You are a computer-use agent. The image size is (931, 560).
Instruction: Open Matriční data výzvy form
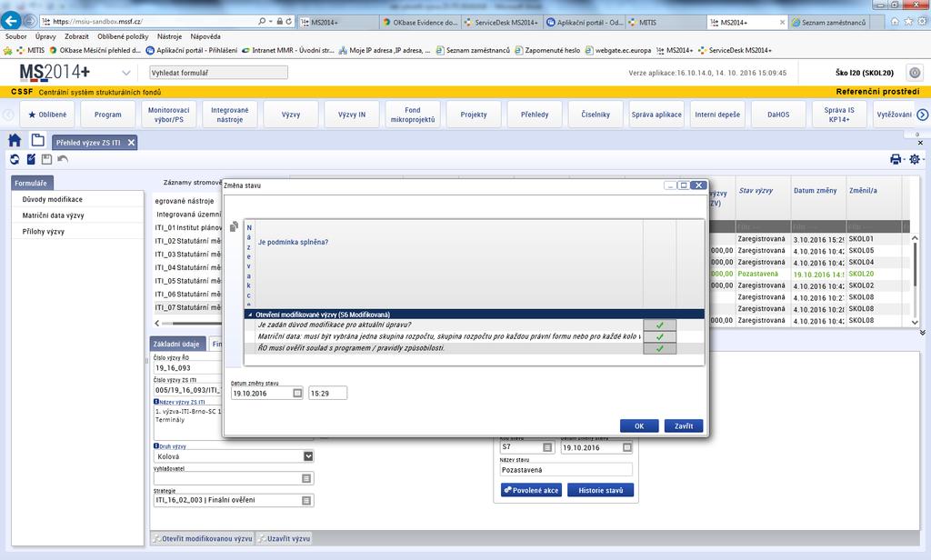click(x=54, y=215)
